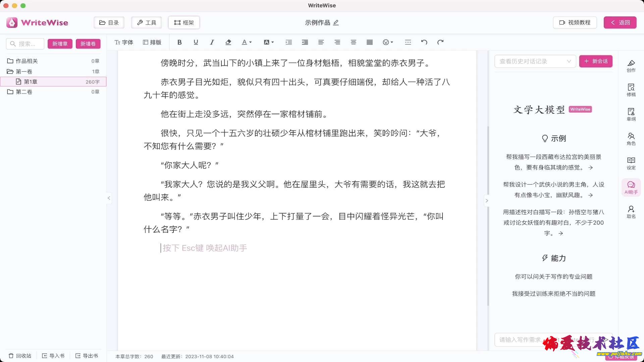Click the 新增章 button
The width and height of the screenshot is (644, 362).
coord(60,44)
